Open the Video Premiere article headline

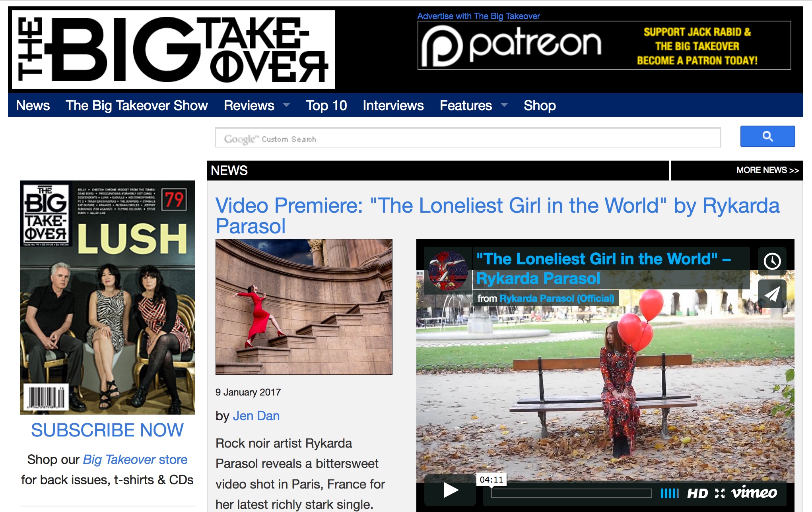497,215
